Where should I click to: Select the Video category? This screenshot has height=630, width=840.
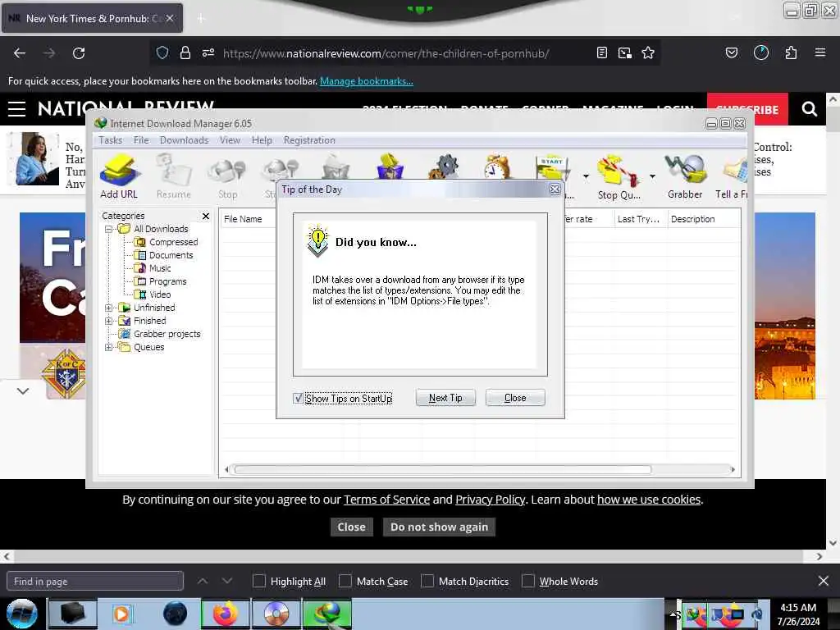(x=160, y=294)
